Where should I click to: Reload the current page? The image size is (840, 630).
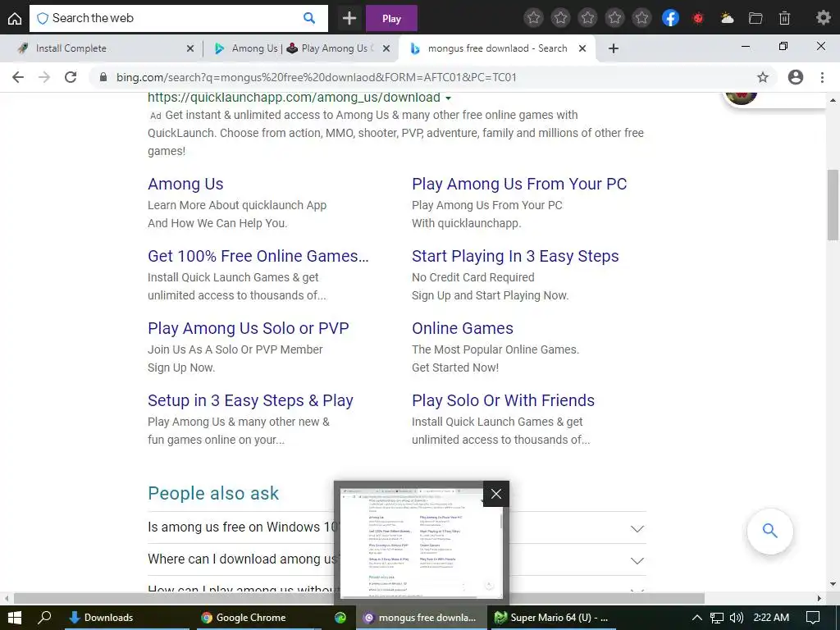[x=71, y=77]
